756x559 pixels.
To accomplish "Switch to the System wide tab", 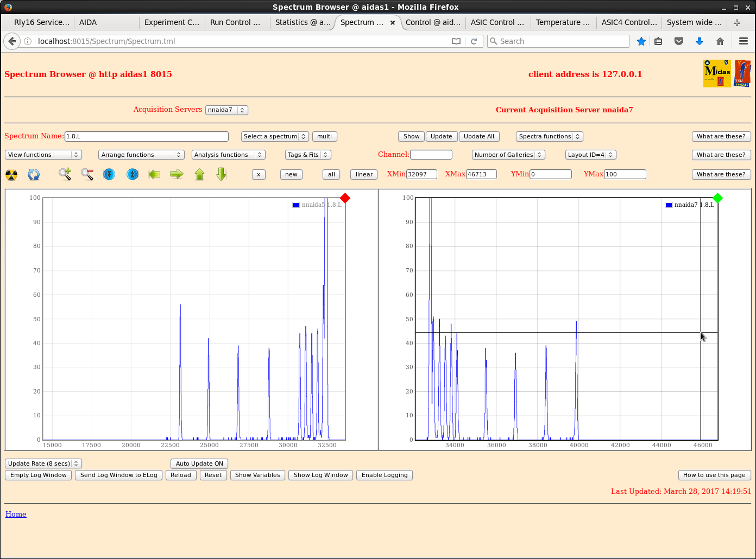I will click(694, 22).
